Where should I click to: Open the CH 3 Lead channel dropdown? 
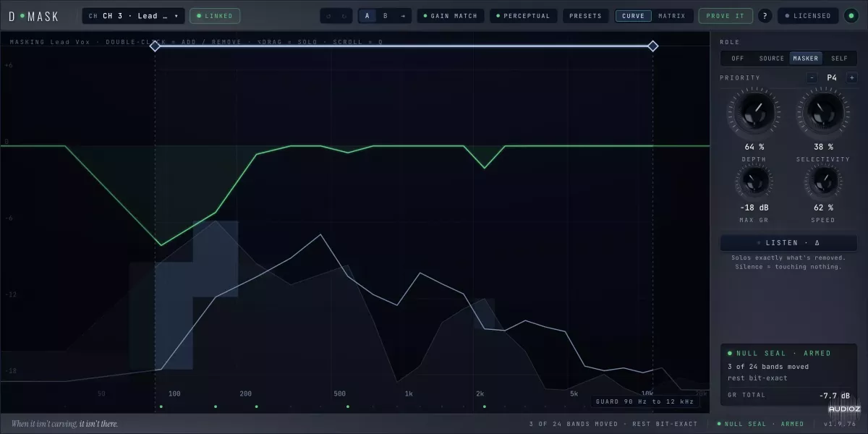pyautogui.click(x=133, y=16)
